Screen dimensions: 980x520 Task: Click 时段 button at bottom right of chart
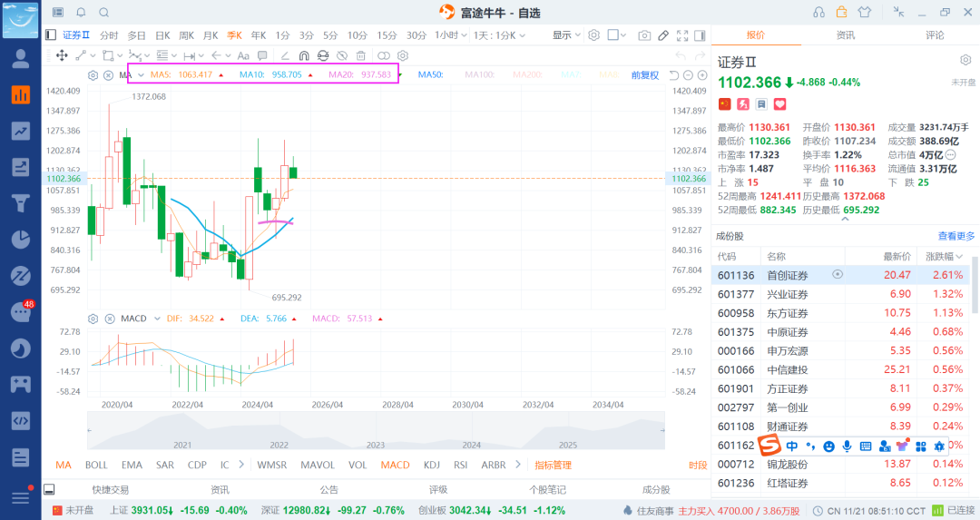[698, 465]
